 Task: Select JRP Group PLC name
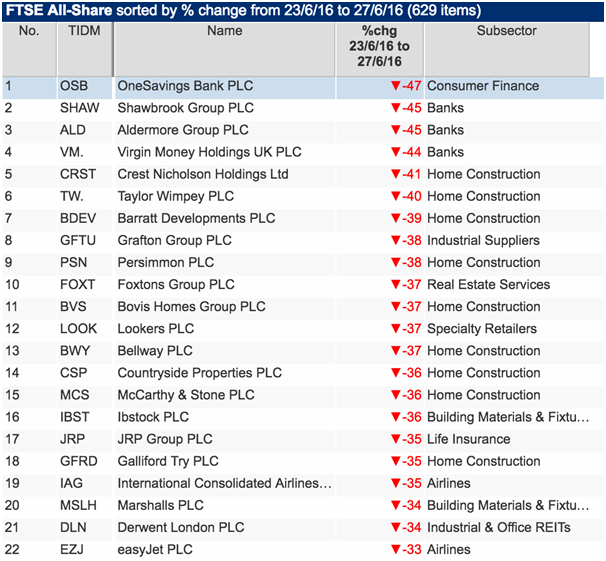[x=165, y=439]
